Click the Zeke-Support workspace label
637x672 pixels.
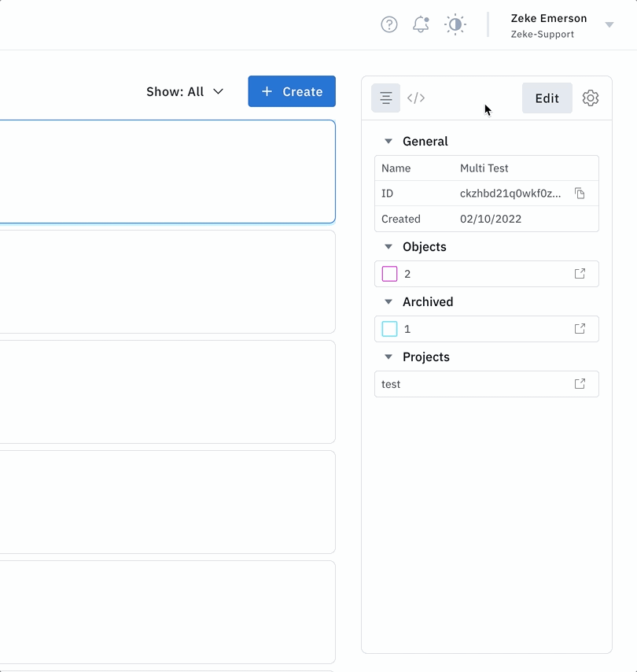(543, 35)
